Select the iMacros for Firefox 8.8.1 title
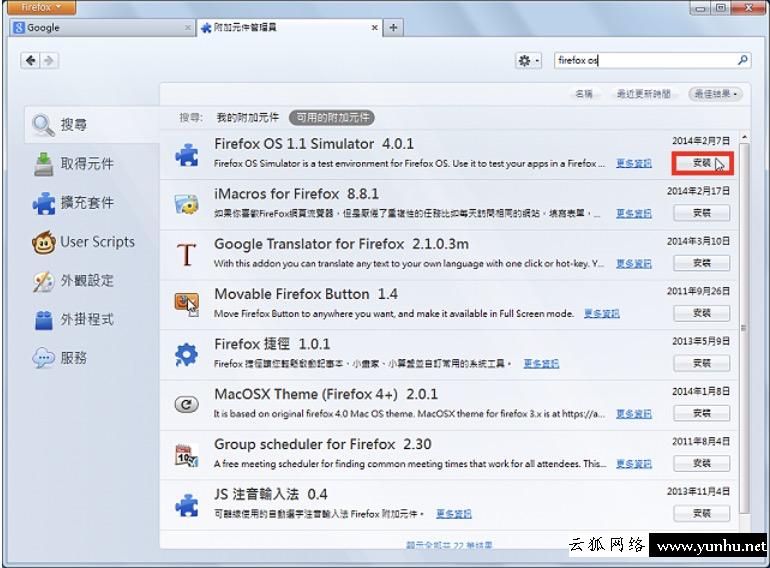The width and height of the screenshot is (770, 568). point(296,194)
